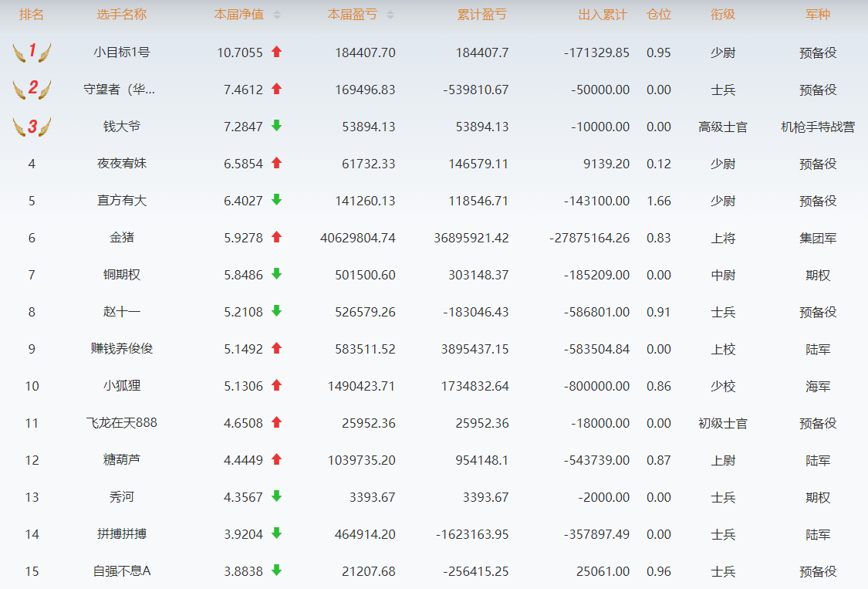Select player name 飞龙在天888

(122, 423)
